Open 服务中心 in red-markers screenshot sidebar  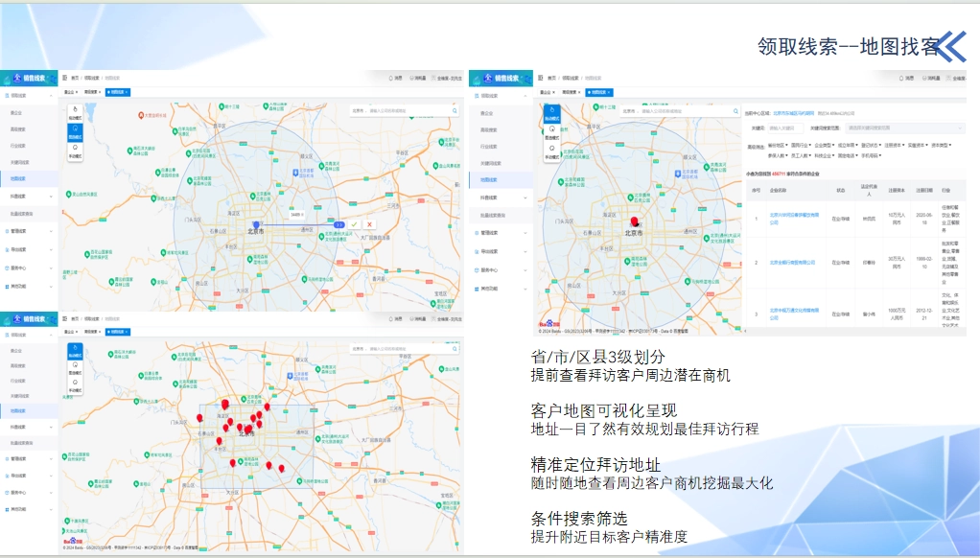coord(29,493)
